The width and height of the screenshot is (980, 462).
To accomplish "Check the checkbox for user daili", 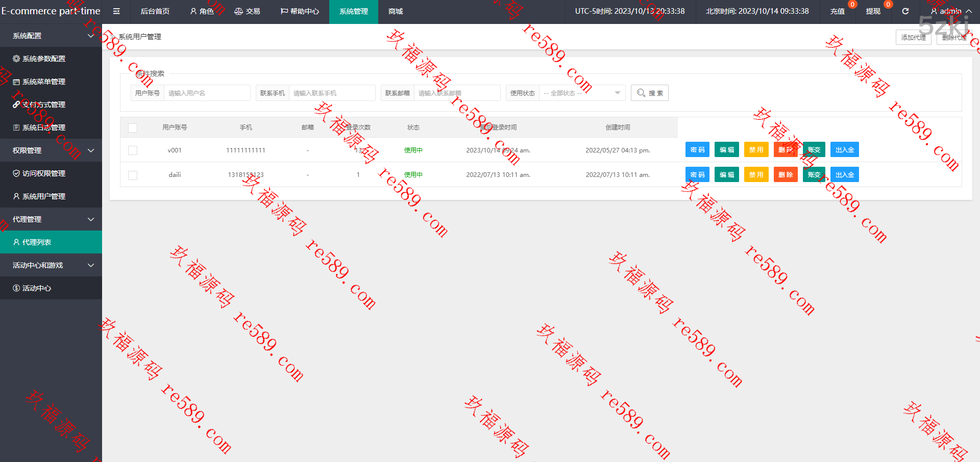I will [133, 175].
